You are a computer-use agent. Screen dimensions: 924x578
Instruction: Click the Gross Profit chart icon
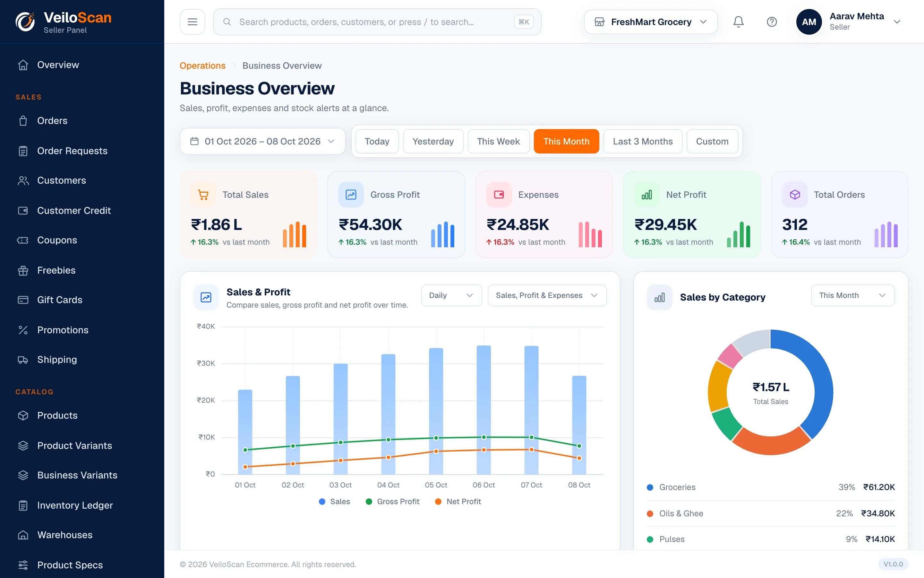pos(351,195)
